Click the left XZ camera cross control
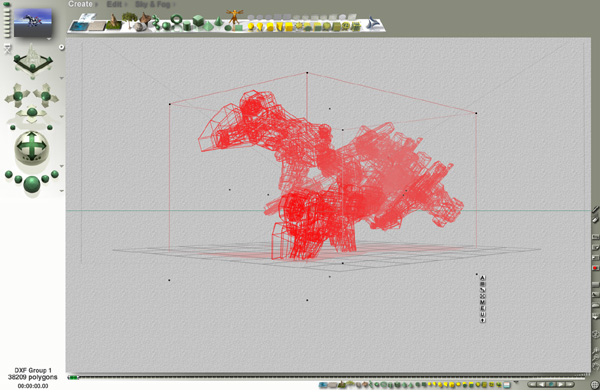This screenshot has width=600, height=390. (x=18, y=95)
